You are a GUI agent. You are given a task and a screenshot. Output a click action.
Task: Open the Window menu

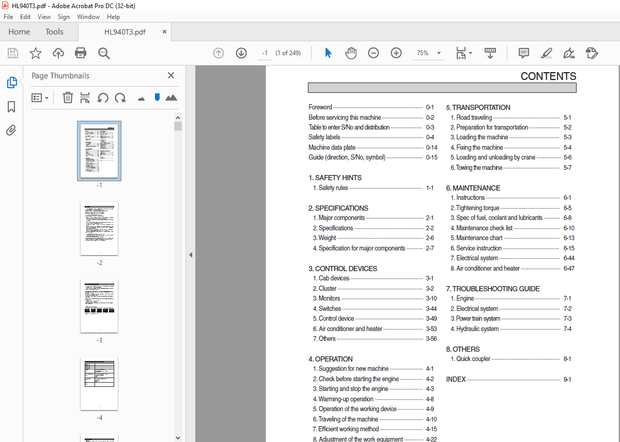tap(88, 17)
